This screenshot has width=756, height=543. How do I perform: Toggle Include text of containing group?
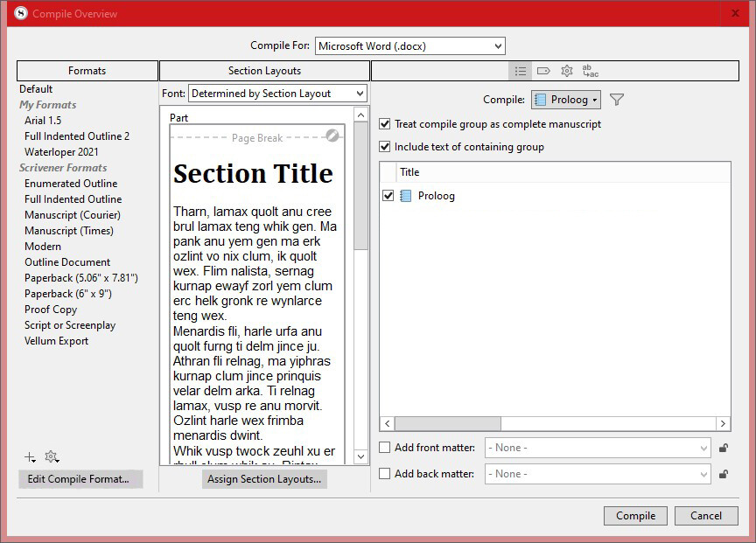tap(385, 147)
